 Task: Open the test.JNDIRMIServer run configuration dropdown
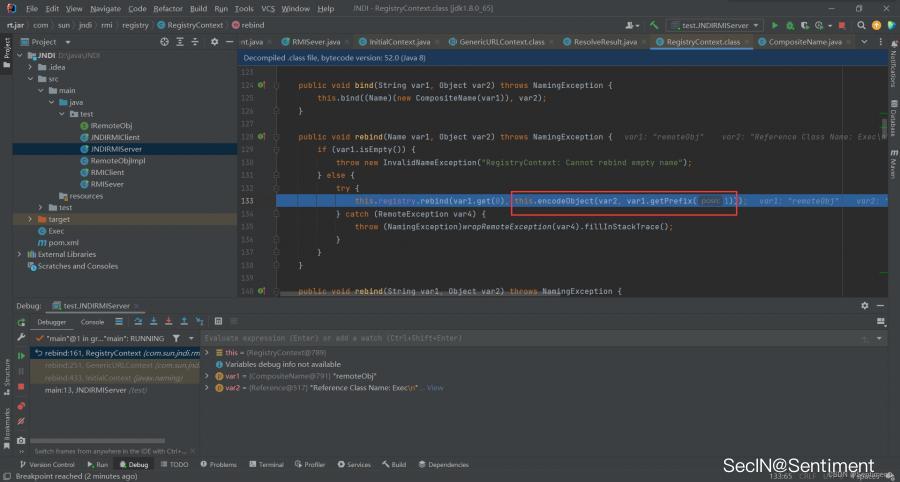click(715, 25)
